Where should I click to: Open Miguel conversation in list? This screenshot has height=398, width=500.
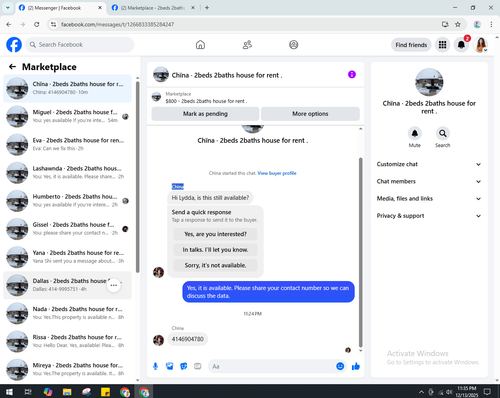tap(68, 116)
